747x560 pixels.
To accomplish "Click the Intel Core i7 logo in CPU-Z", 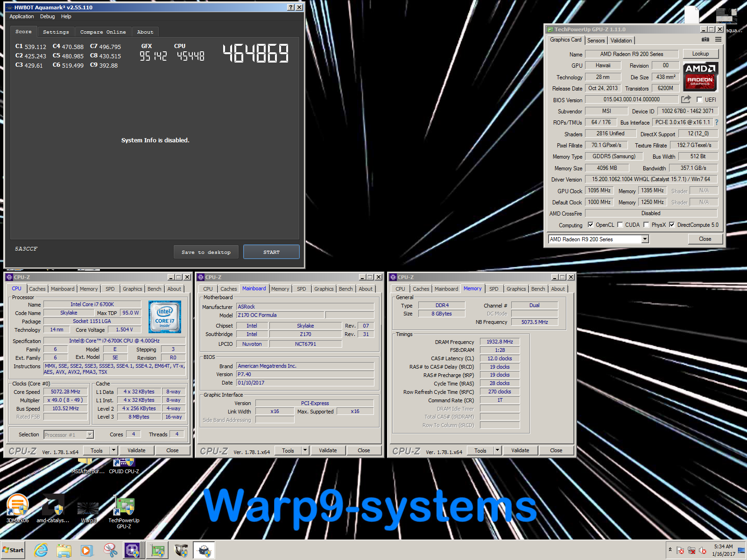I will (x=165, y=317).
